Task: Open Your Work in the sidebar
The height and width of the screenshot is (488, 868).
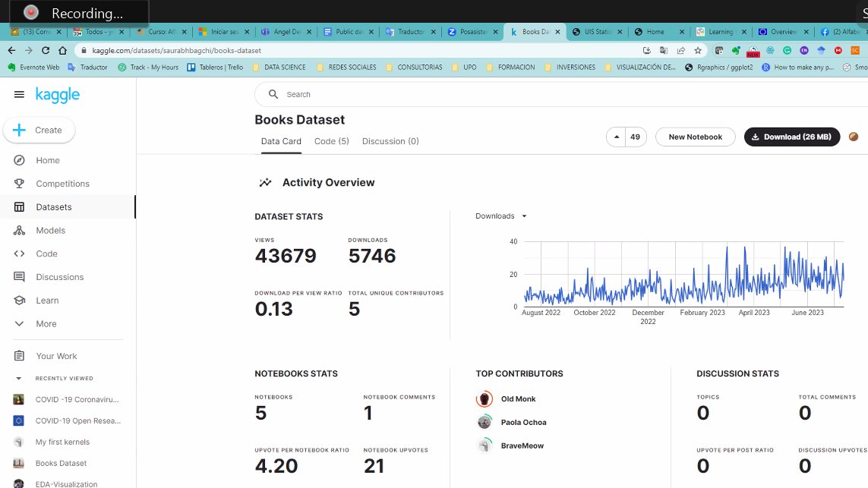Action: pyautogui.click(x=55, y=355)
